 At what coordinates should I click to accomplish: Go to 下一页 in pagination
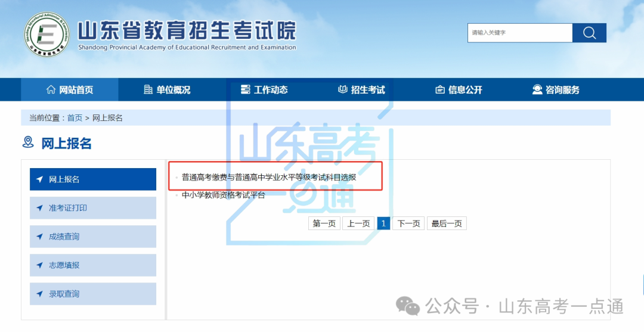click(408, 224)
